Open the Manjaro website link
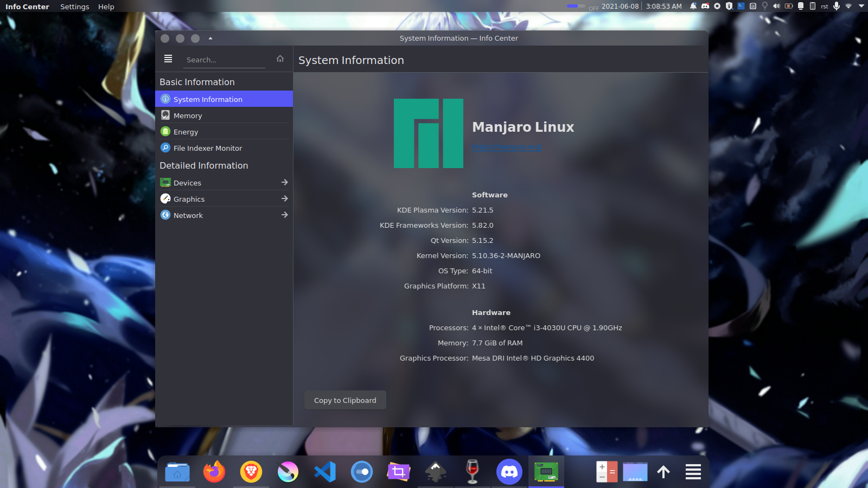Viewport: 868px width, 488px height. point(507,147)
